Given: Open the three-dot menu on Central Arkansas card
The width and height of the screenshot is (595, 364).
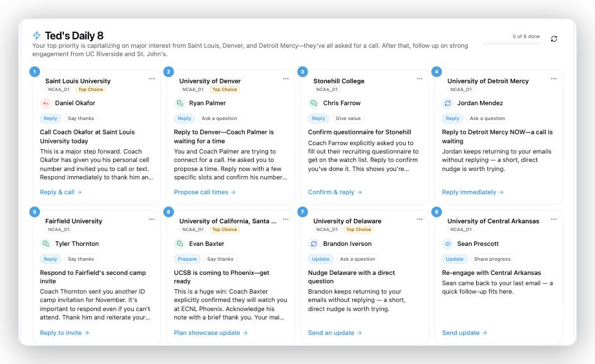Looking at the screenshot, I should (x=554, y=219).
